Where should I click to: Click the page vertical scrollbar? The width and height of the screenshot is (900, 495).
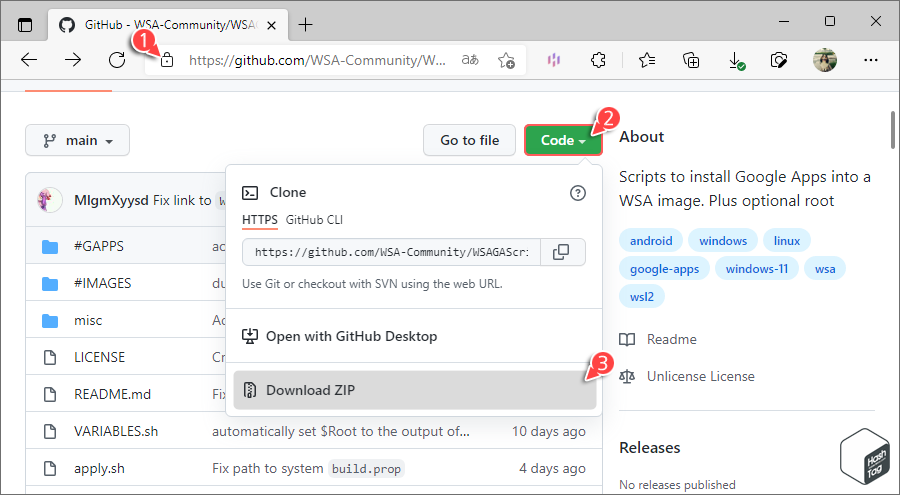(893, 130)
